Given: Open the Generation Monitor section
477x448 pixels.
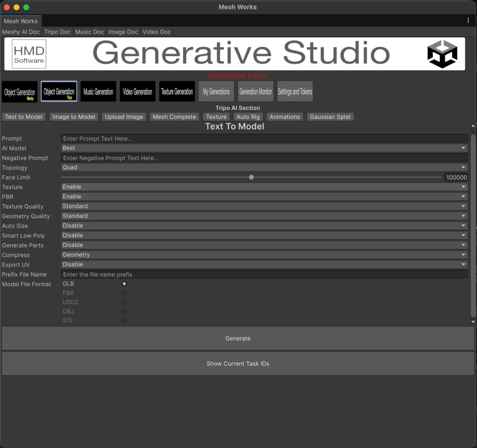Looking at the screenshot, I should coord(256,92).
